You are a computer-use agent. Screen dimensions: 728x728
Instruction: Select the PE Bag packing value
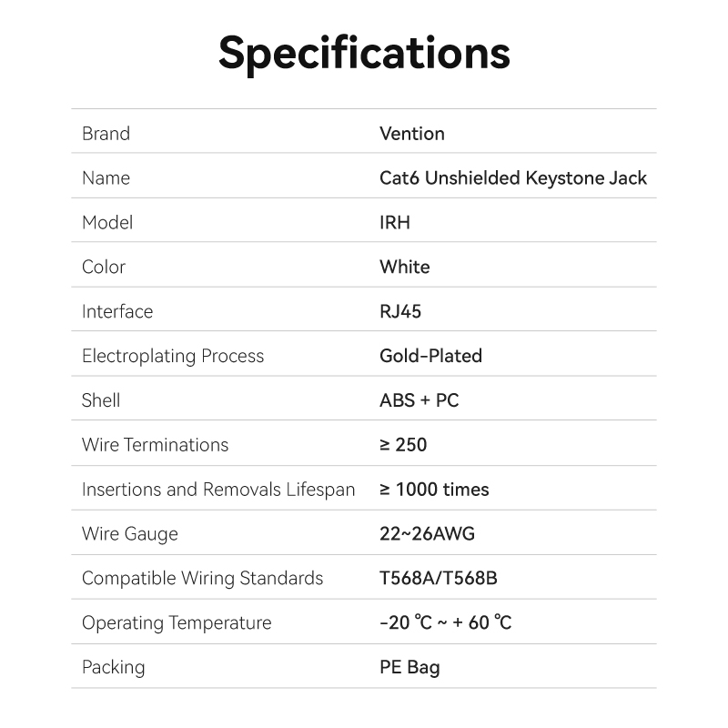click(409, 668)
